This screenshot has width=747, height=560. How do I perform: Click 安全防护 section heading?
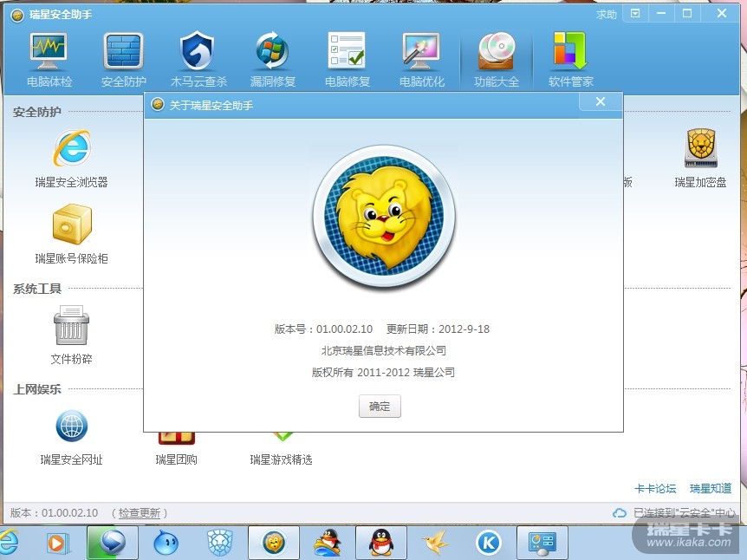(37, 112)
